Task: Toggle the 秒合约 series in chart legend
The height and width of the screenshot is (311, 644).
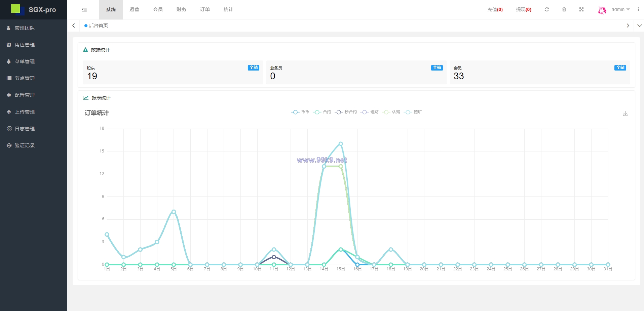Action: [x=346, y=112]
